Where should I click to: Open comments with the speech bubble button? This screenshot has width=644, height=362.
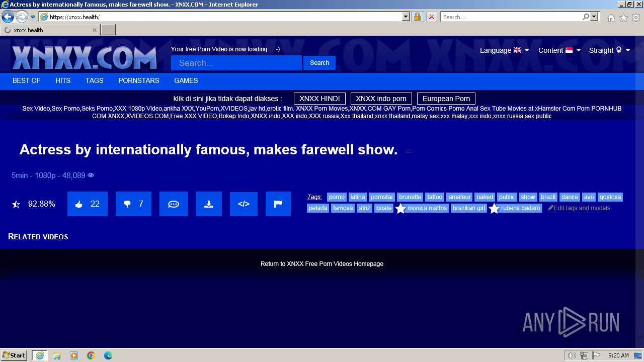pyautogui.click(x=174, y=204)
